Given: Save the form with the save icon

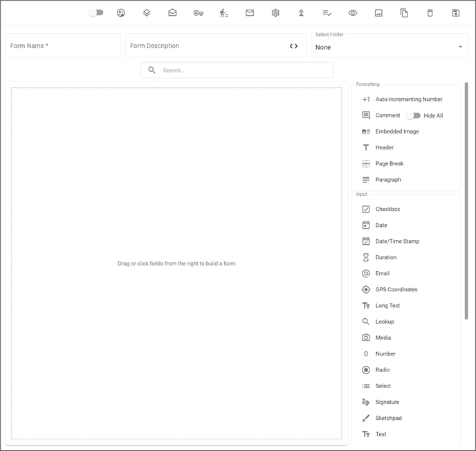Looking at the screenshot, I should click(456, 13).
